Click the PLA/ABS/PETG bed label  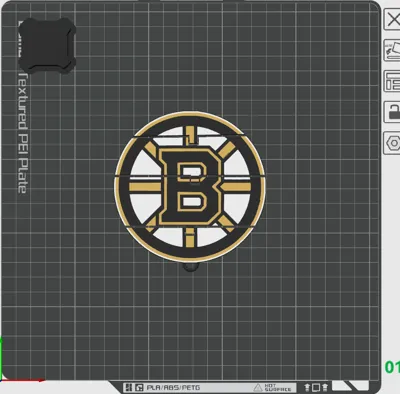point(173,388)
